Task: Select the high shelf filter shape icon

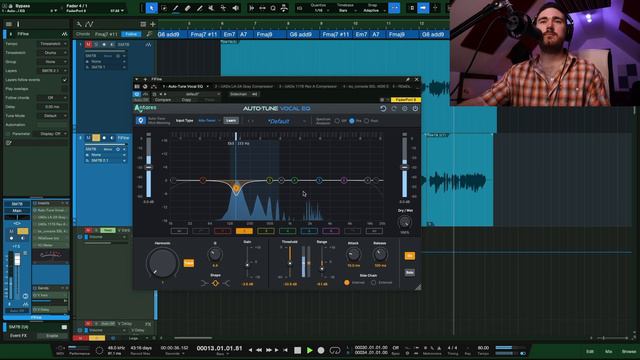Action: pyautogui.click(x=226, y=283)
